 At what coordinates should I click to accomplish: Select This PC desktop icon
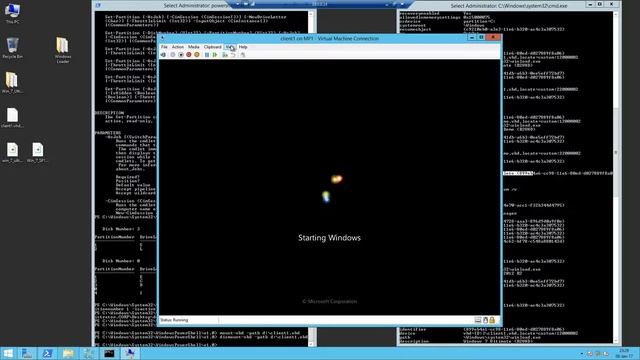(x=12, y=13)
